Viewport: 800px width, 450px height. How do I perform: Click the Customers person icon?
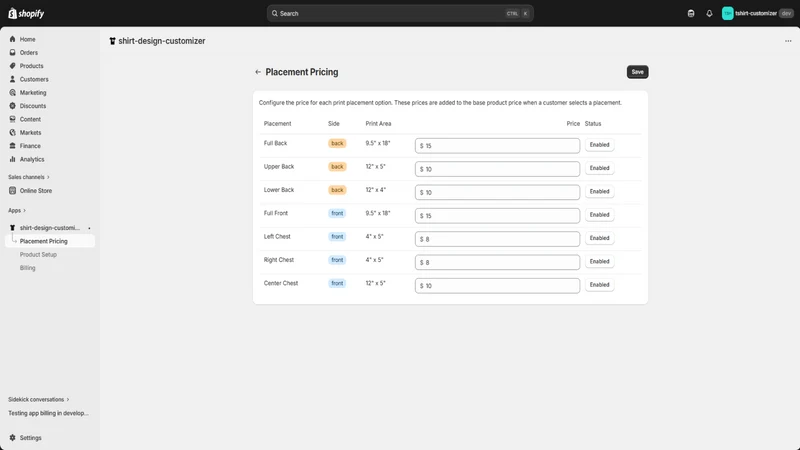(12, 79)
